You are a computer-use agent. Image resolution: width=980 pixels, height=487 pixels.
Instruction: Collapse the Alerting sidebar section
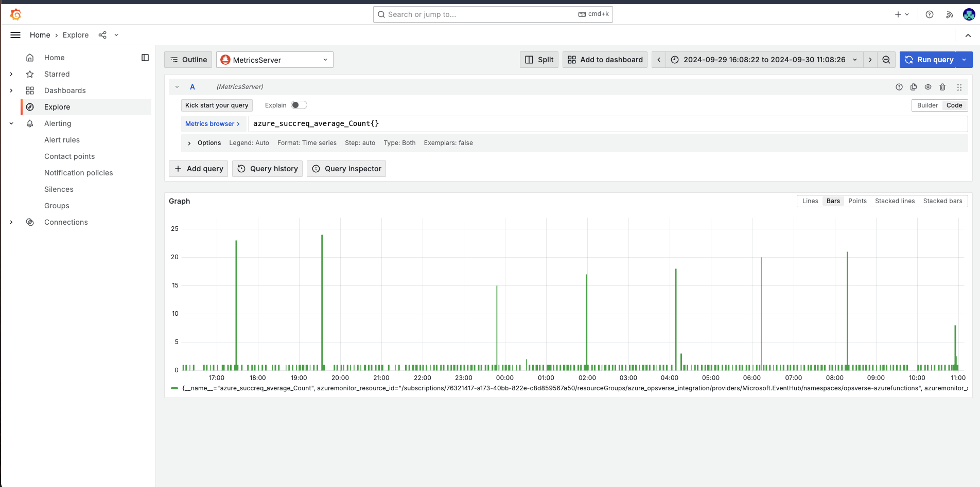11,123
